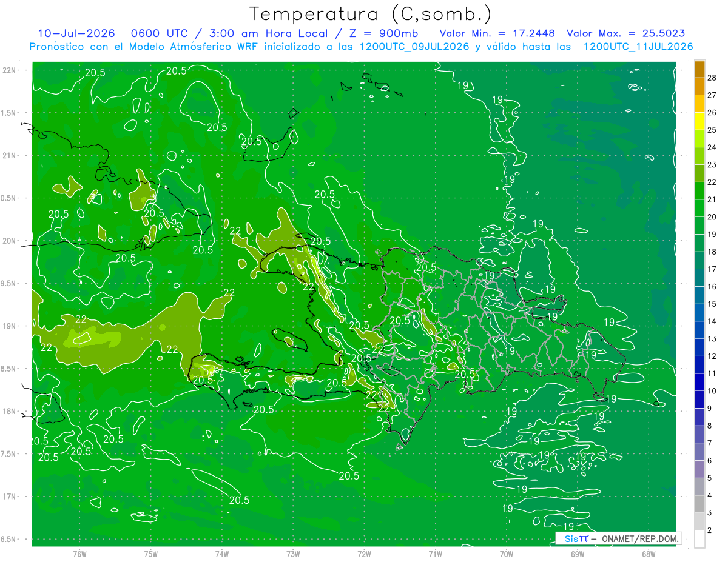
Task: Click the 9.5N latitude axis label
Action: [8, 284]
